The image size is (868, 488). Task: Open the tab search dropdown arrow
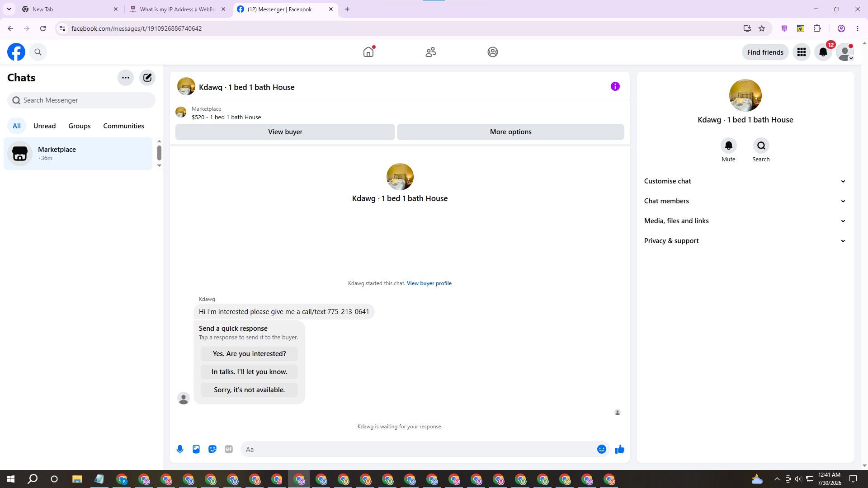tap(9, 9)
